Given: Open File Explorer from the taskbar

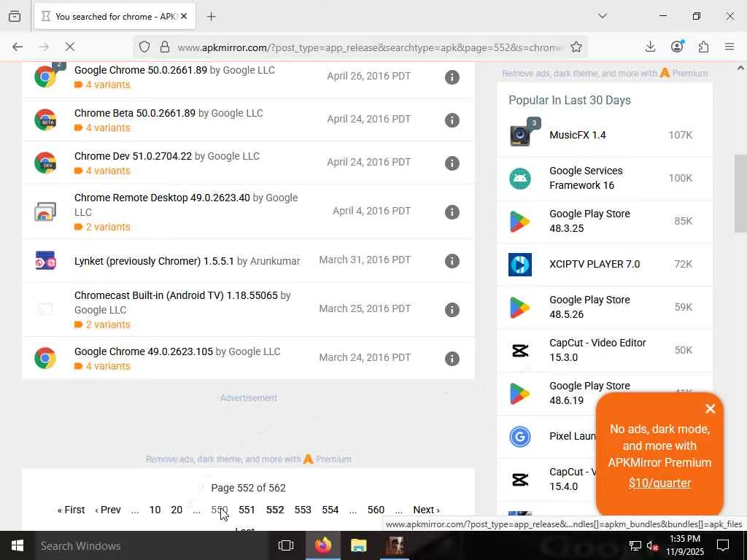Looking at the screenshot, I should 359,545.
